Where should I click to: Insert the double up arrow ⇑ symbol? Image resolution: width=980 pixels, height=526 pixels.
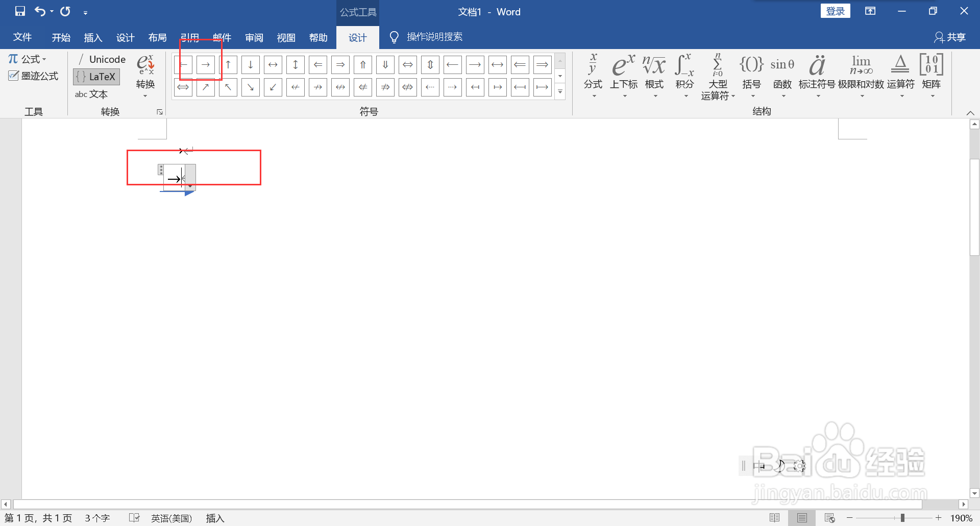tap(363, 65)
